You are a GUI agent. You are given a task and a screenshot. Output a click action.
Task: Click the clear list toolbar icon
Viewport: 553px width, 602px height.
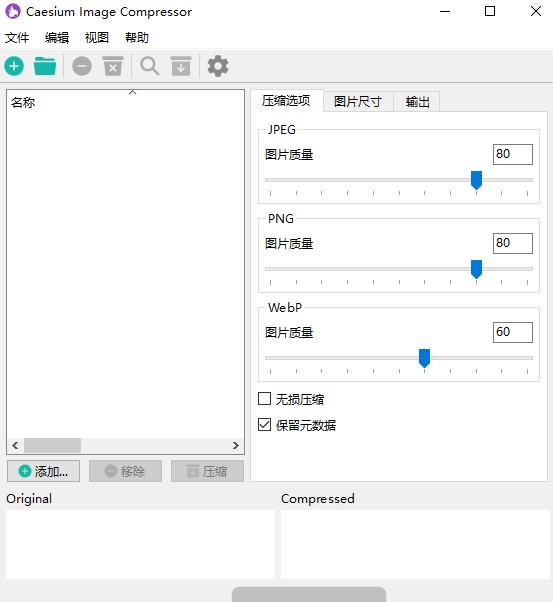(113, 66)
